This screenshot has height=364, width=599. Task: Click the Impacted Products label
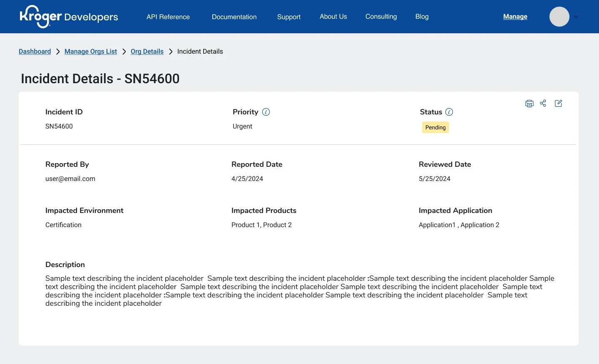[x=264, y=210]
